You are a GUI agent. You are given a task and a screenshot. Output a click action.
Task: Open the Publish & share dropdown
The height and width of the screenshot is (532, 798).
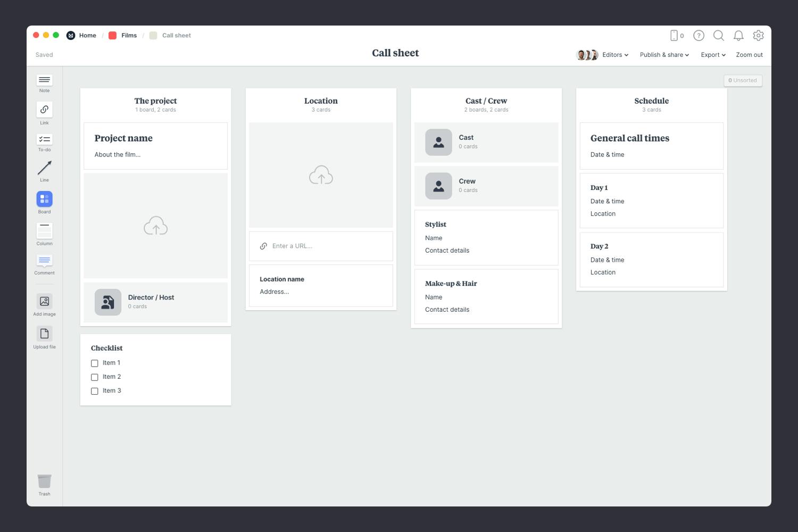click(x=664, y=55)
